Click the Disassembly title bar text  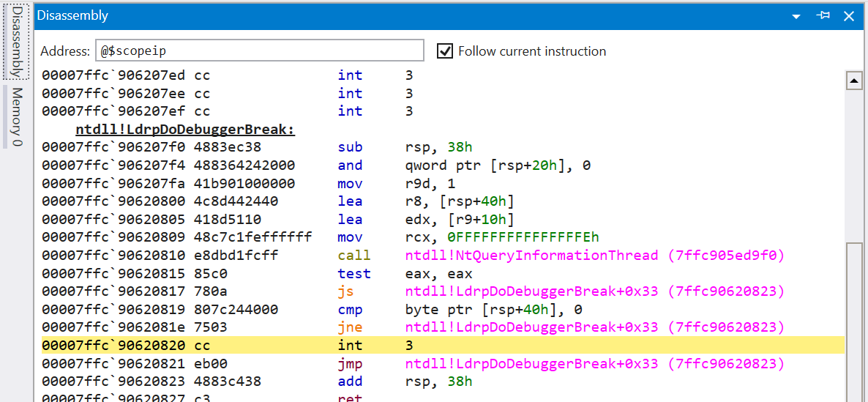tap(72, 15)
